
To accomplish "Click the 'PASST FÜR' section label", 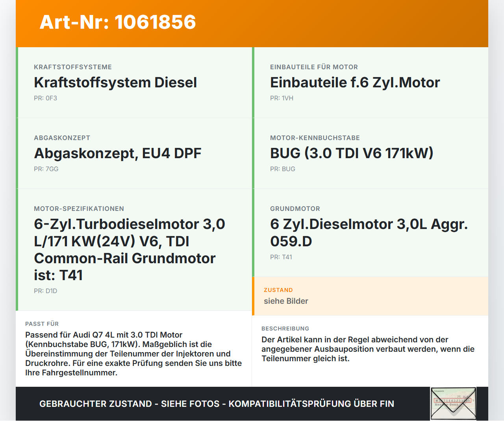I will [x=42, y=324].
